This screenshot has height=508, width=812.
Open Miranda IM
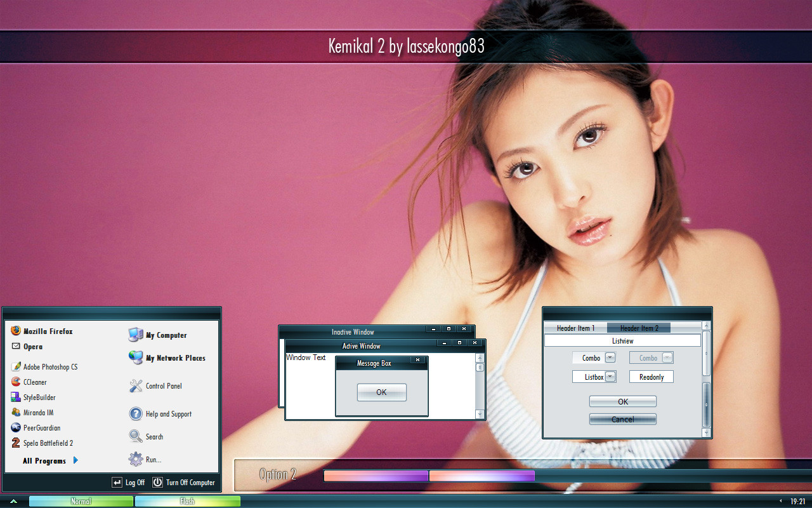pos(32,412)
